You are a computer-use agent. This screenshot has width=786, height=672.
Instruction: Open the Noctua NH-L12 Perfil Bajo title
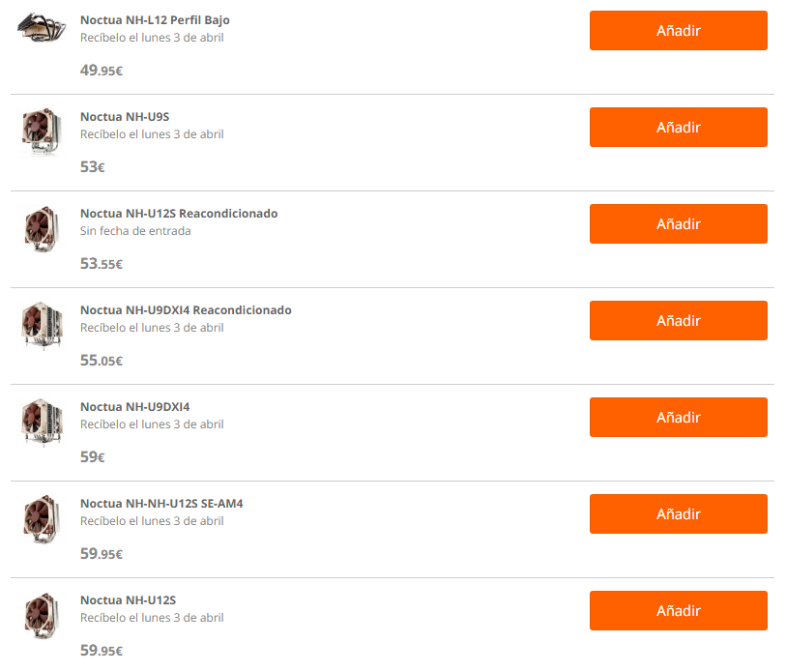click(155, 20)
